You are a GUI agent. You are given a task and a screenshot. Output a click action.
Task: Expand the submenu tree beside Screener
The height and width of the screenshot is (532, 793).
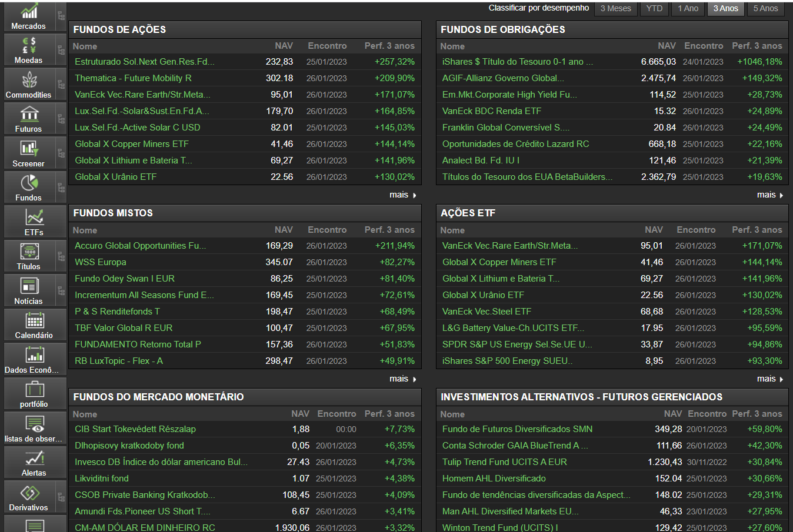(x=61, y=153)
